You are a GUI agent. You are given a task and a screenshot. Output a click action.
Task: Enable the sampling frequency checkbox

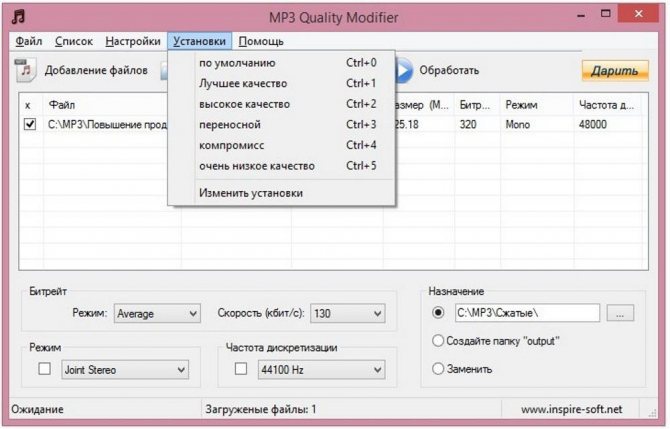pyautogui.click(x=241, y=369)
